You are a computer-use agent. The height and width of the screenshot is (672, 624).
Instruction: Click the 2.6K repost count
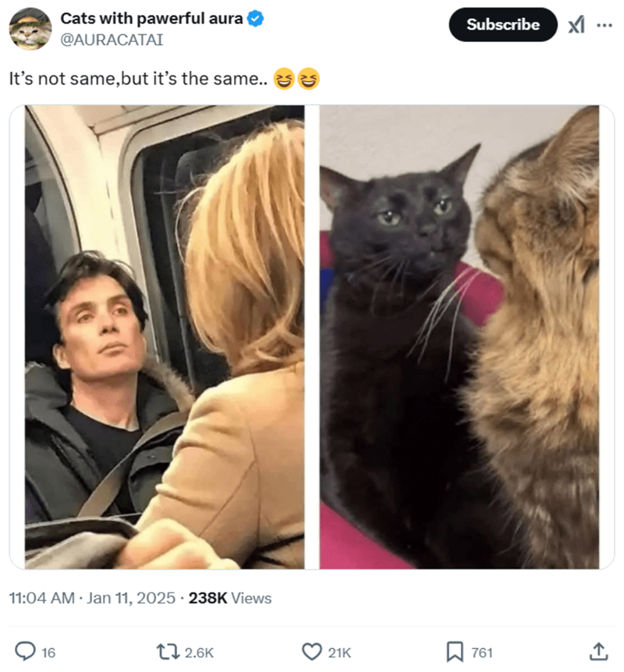(200, 652)
